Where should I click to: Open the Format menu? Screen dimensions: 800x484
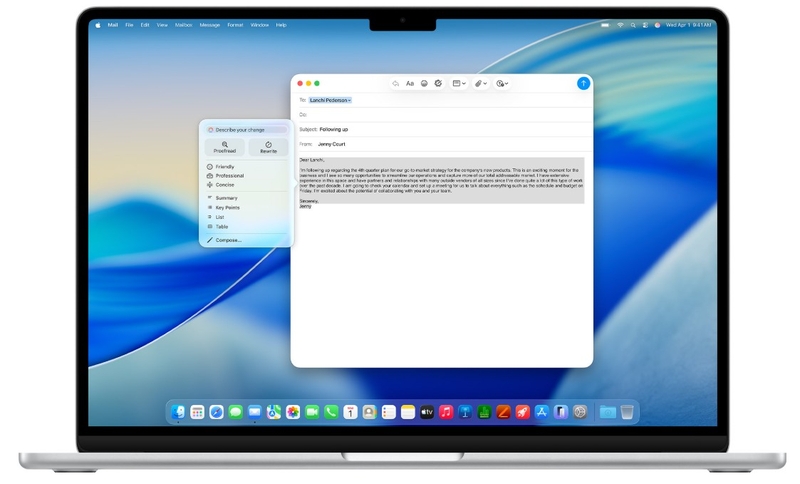click(235, 24)
